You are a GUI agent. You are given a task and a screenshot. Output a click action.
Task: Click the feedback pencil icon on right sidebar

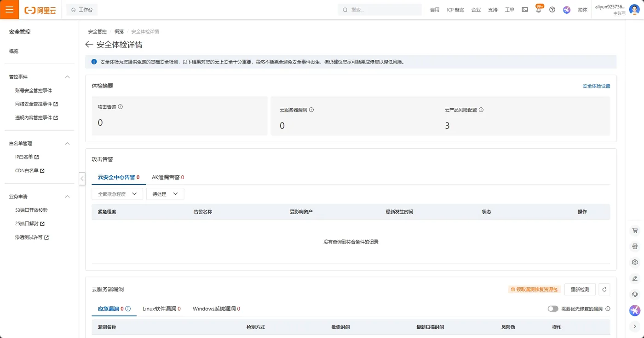coord(635,278)
